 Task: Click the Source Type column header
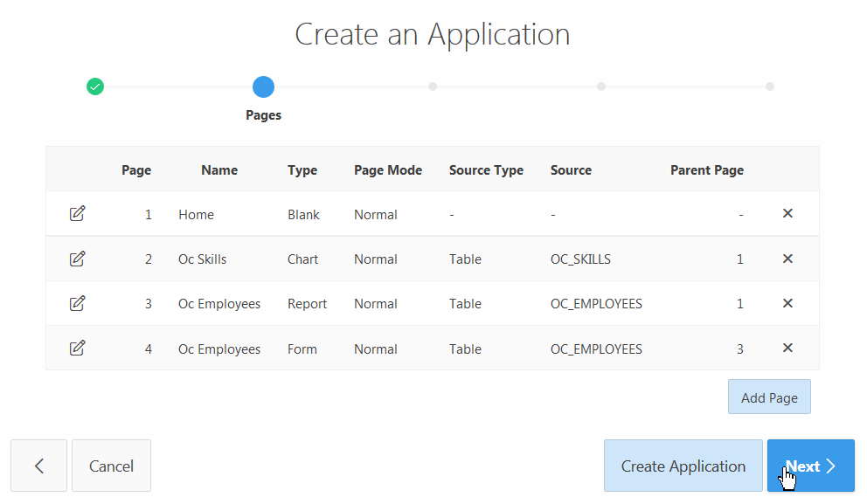pyautogui.click(x=486, y=169)
